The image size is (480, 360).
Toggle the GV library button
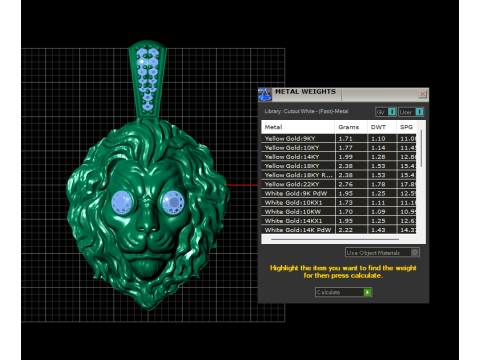tap(386, 112)
